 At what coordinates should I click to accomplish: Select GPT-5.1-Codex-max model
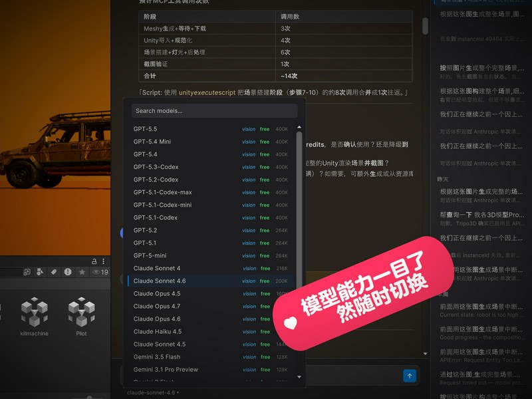click(x=210, y=192)
